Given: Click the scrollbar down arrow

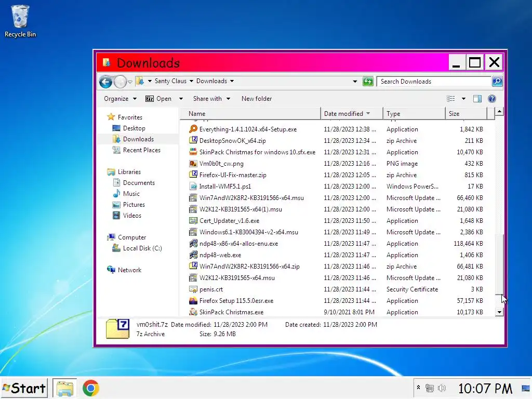Looking at the screenshot, I should click(x=499, y=312).
